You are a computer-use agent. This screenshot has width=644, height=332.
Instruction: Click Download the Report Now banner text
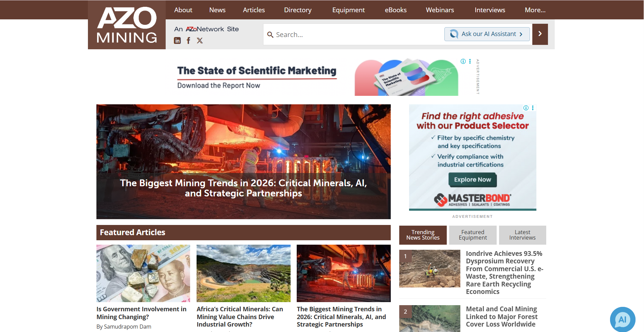click(x=219, y=86)
